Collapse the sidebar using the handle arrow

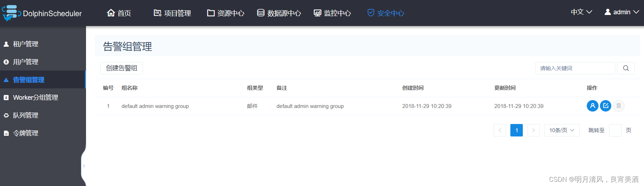pyautogui.click(x=84, y=166)
